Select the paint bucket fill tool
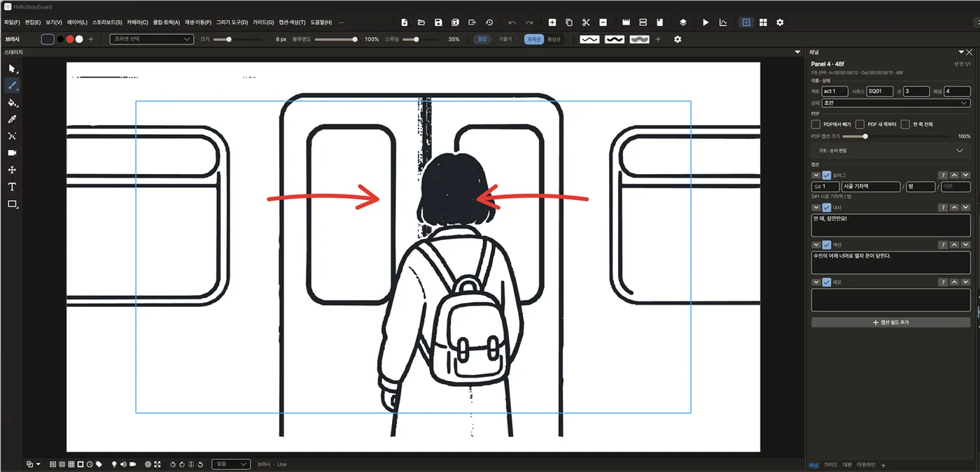980x472 pixels. pyautogui.click(x=12, y=102)
